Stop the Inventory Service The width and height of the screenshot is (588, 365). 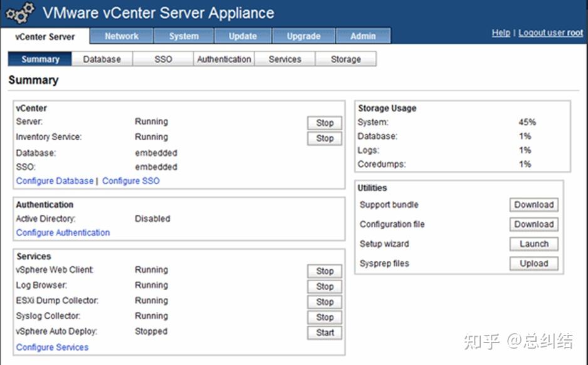(325, 138)
